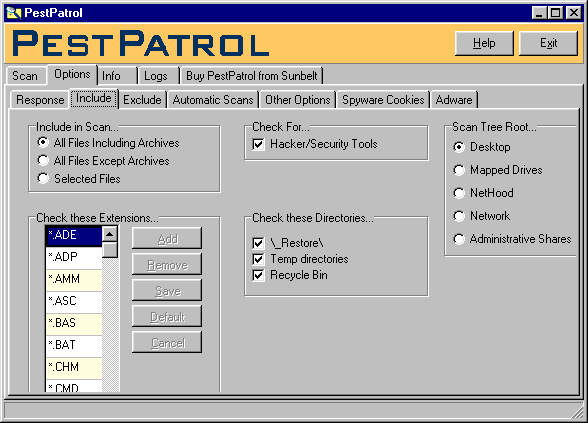Viewport: 588px width, 423px height.
Task: Select the Options main tab
Action: [72, 74]
